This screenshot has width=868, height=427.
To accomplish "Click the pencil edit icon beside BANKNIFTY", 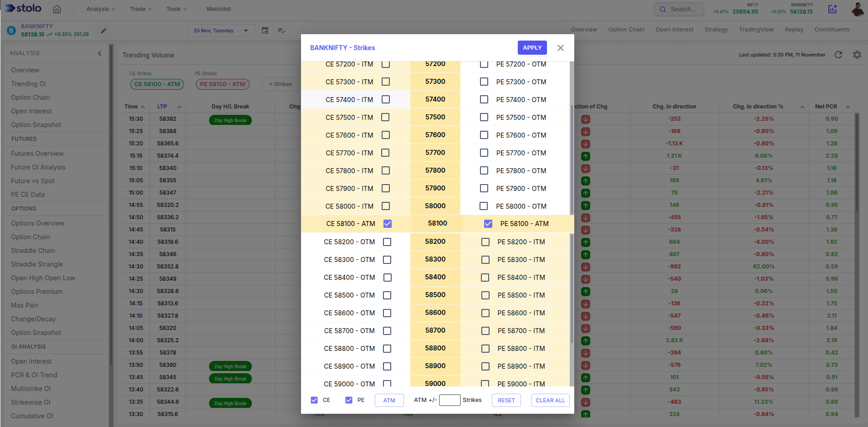I will [x=104, y=31].
